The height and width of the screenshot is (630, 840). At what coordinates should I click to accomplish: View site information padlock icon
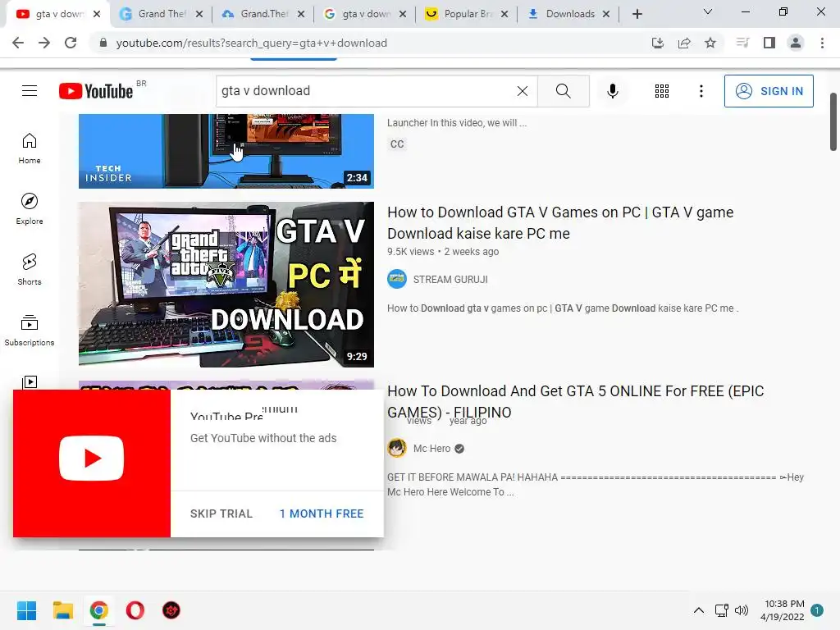click(103, 43)
